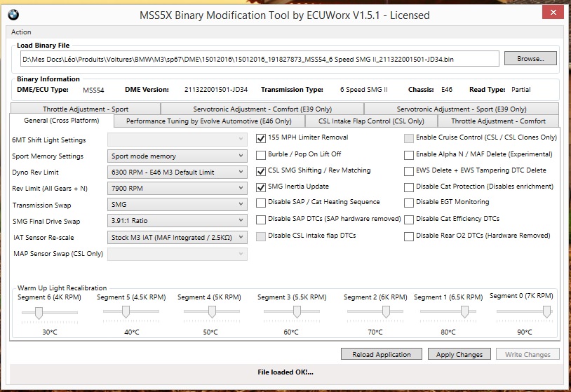Click the DME Version value 211322001501-JD34
This screenshot has width=571, height=392.
[216, 90]
